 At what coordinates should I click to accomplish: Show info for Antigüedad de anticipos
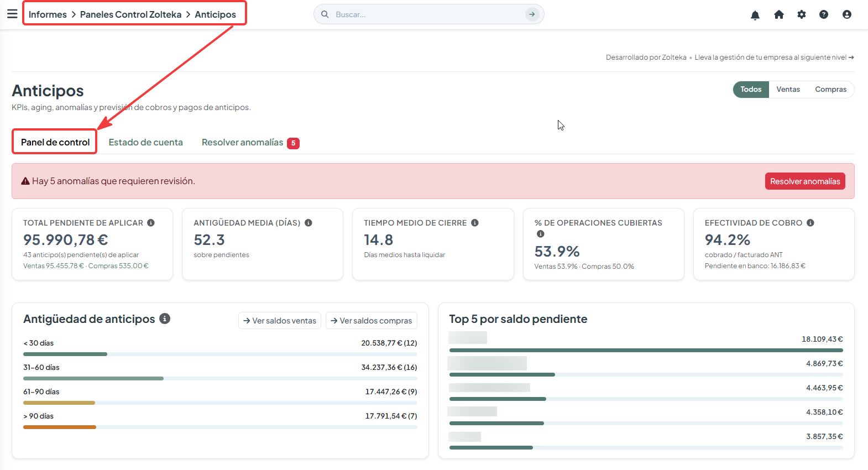pos(165,318)
